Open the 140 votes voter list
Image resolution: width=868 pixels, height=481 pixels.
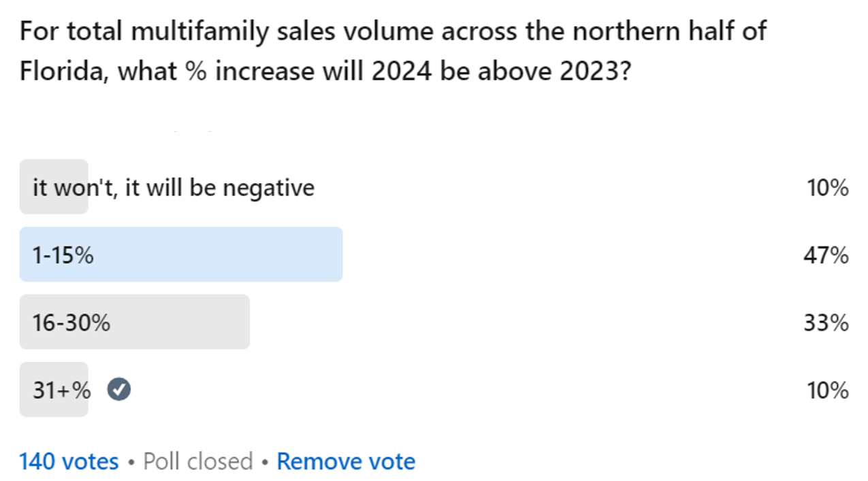[x=69, y=461]
